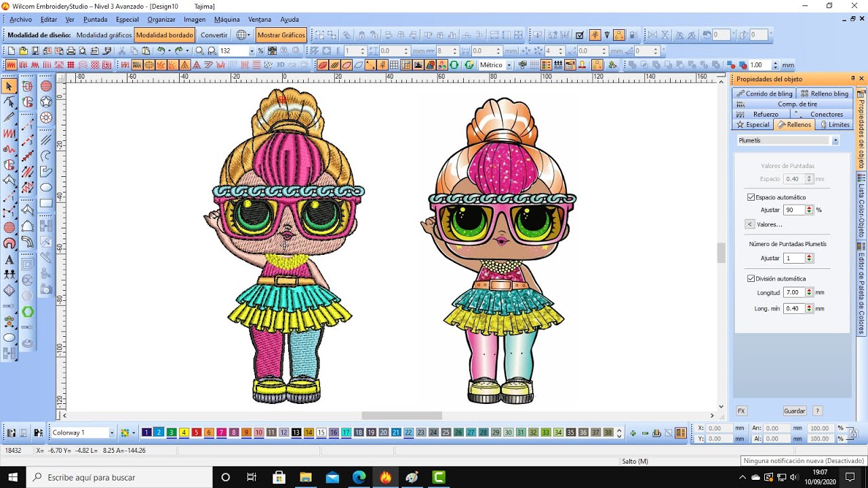Select the green hexagon tool
The image size is (868, 488).
28,312
